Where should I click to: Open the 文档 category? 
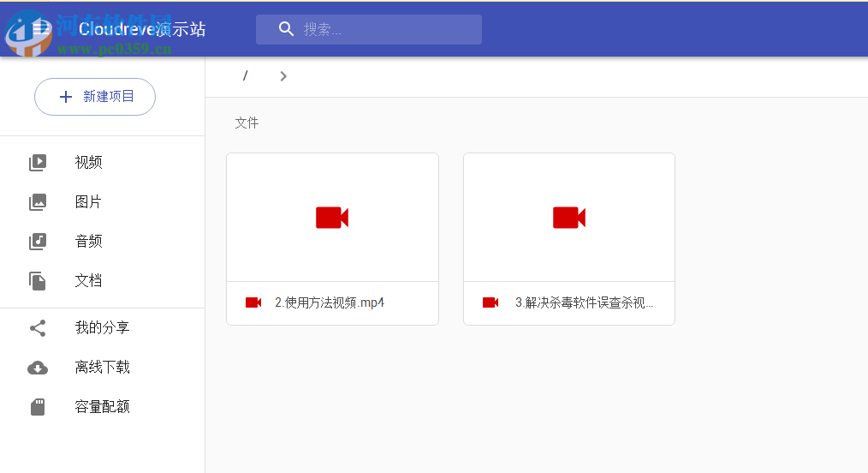tap(88, 281)
